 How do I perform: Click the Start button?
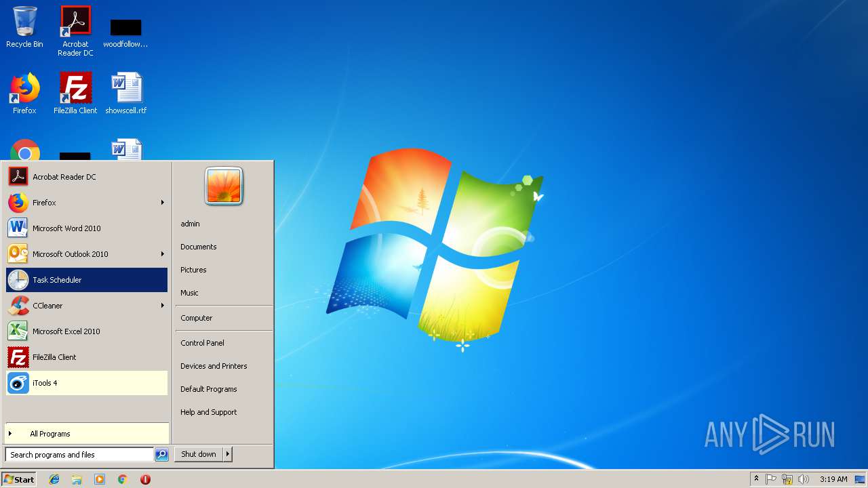(x=19, y=479)
